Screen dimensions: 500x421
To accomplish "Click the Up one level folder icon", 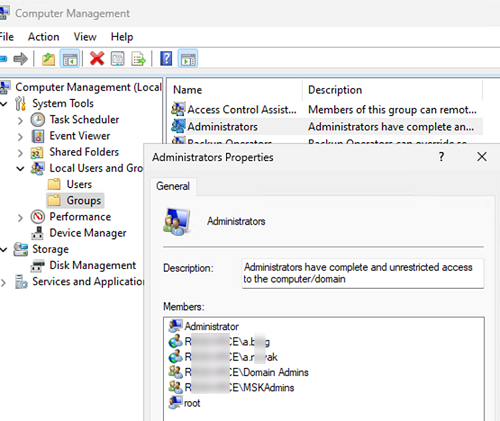I will 48,59.
